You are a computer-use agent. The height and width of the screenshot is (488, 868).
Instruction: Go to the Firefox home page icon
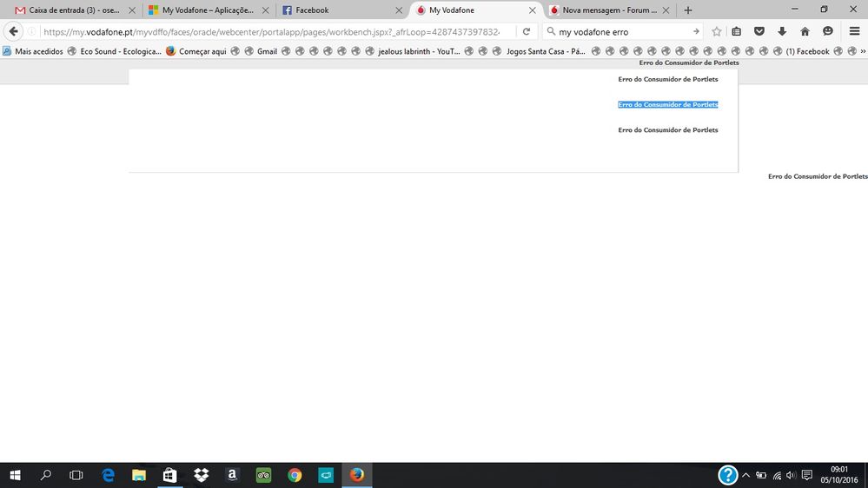tap(805, 31)
